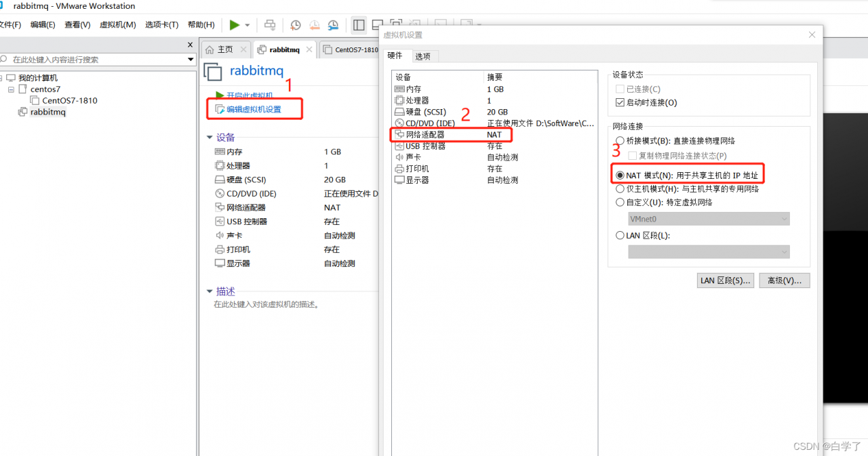The height and width of the screenshot is (456, 868).
Task: Click 显示器 monitor icon in summary panel
Action: [x=220, y=263]
